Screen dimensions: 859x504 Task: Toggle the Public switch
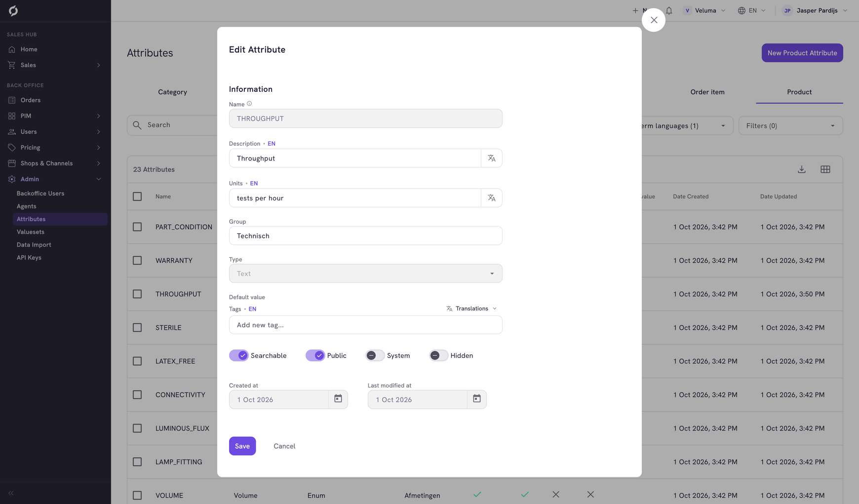point(315,355)
